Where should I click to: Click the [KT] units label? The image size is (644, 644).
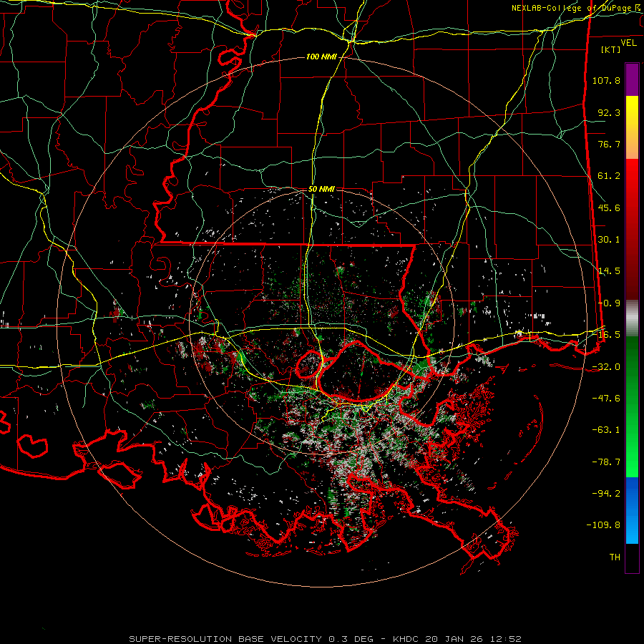tap(611, 49)
